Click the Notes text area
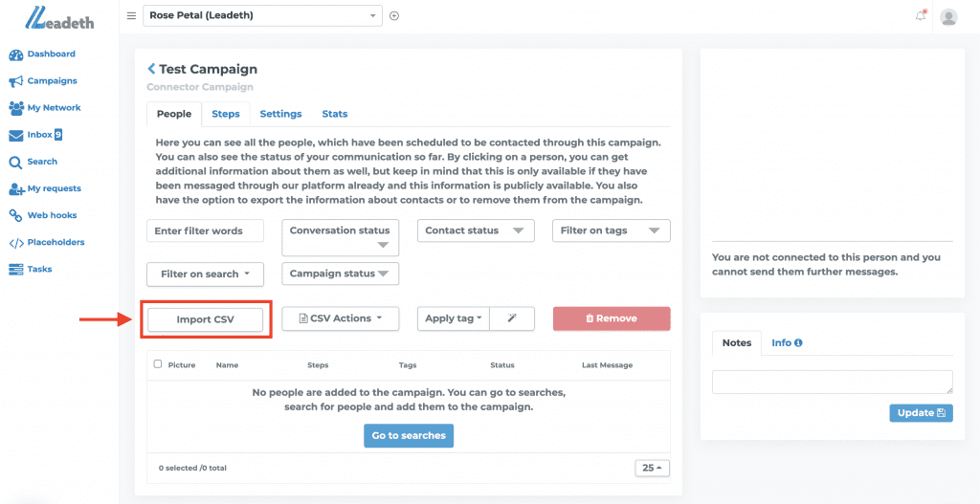Image resolution: width=980 pixels, height=504 pixels. 833,383
